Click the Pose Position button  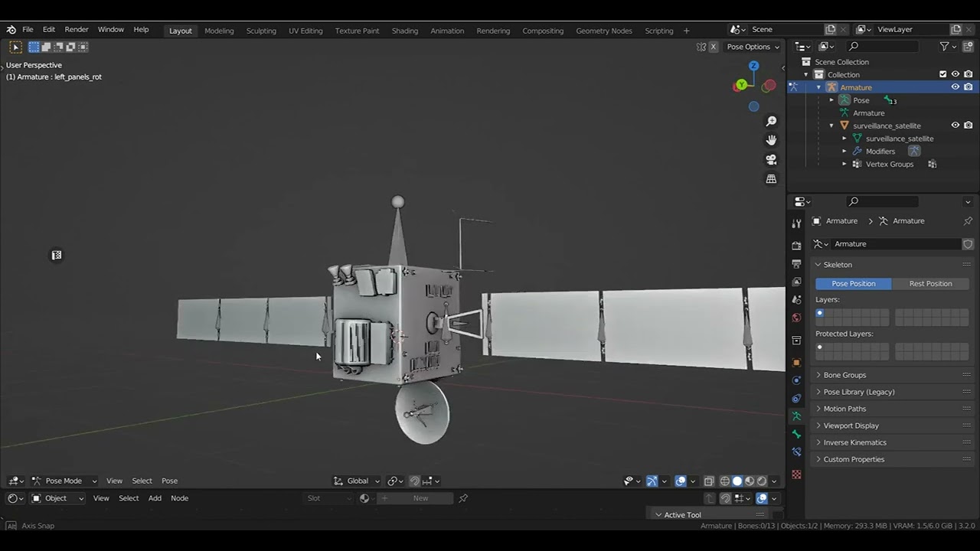(854, 284)
